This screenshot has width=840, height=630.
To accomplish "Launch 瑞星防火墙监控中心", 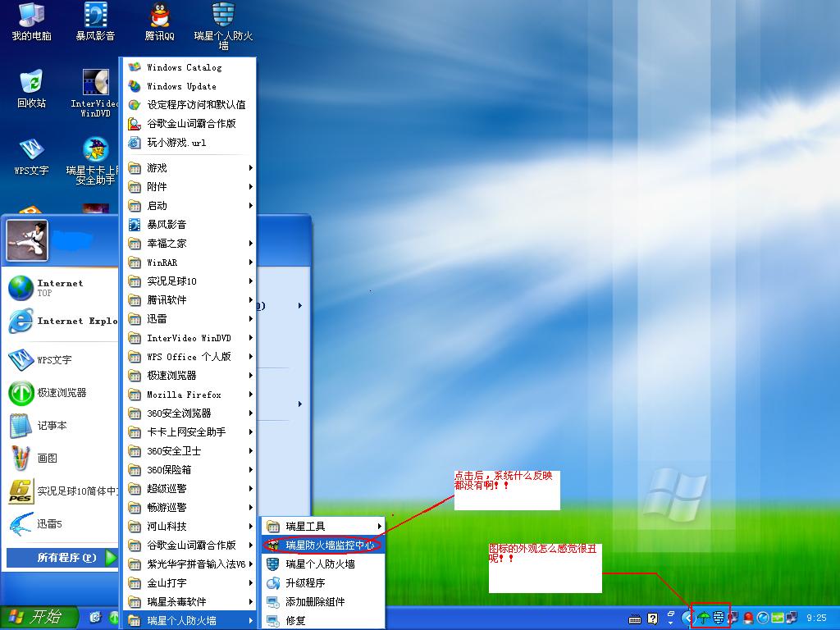I will tap(323, 546).
